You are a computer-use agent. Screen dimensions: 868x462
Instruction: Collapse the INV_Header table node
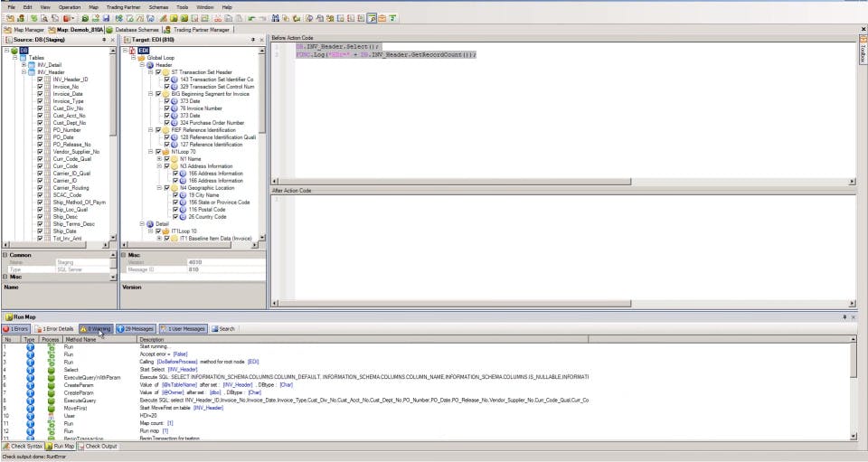coord(23,72)
